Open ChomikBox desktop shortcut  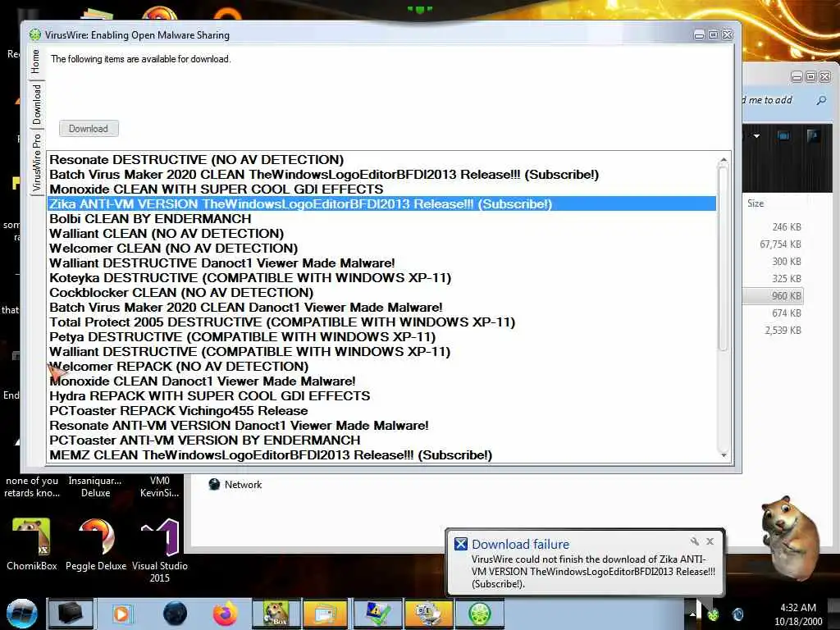click(x=32, y=543)
